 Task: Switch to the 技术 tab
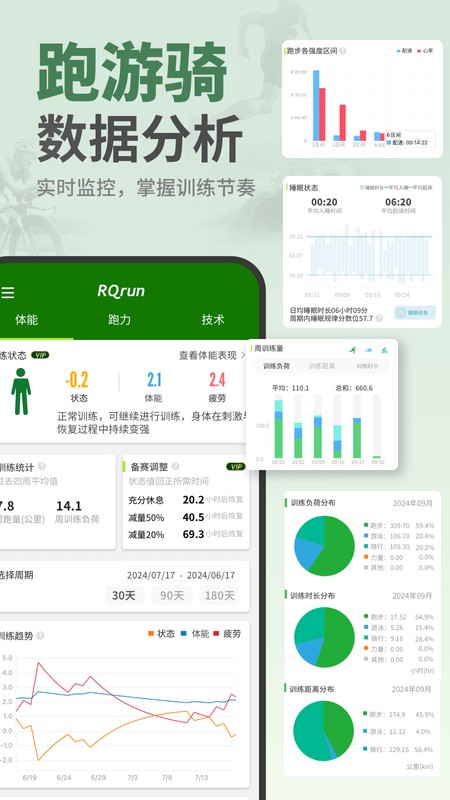[x=213, y=320]
